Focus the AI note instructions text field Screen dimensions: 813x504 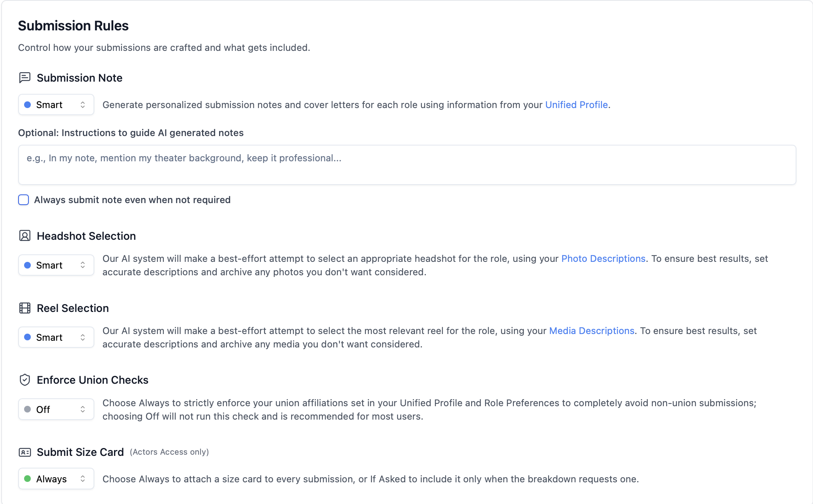(407, 165)
